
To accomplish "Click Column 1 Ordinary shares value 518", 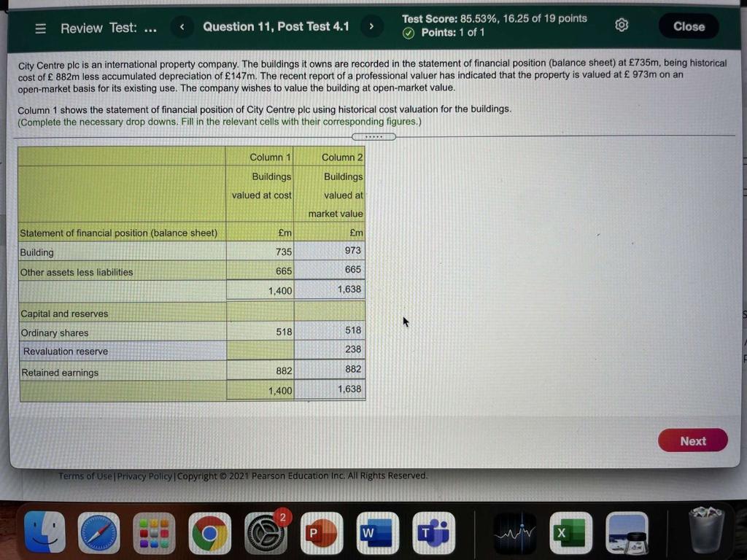I will click(260, 332).
